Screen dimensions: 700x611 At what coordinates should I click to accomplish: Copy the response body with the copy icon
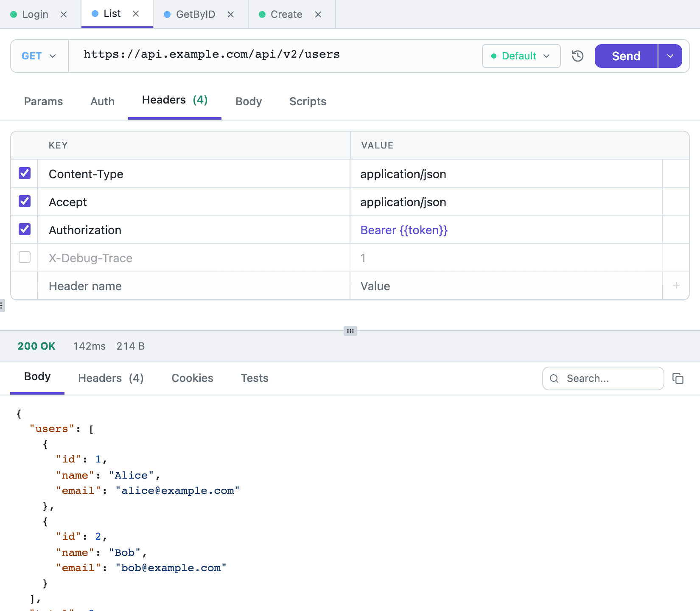point(678,378)
